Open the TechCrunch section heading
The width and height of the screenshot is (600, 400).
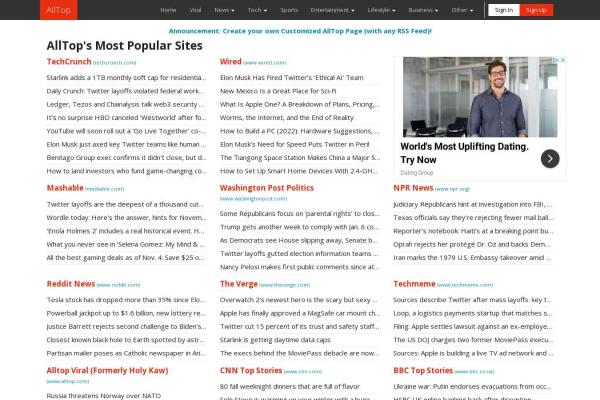pos(68,61)
